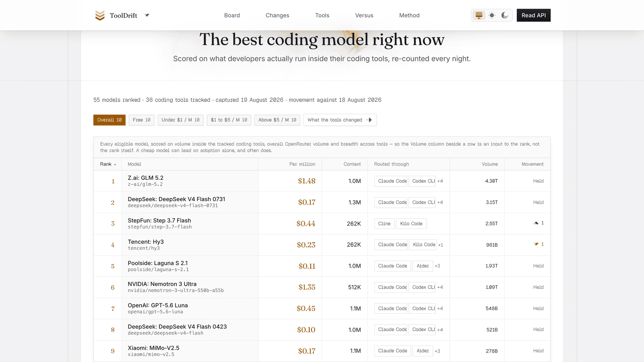The width and height of the screenshot is (644, 362).
Task: Click the Rank sort ascending triangle
Action: 115,165
